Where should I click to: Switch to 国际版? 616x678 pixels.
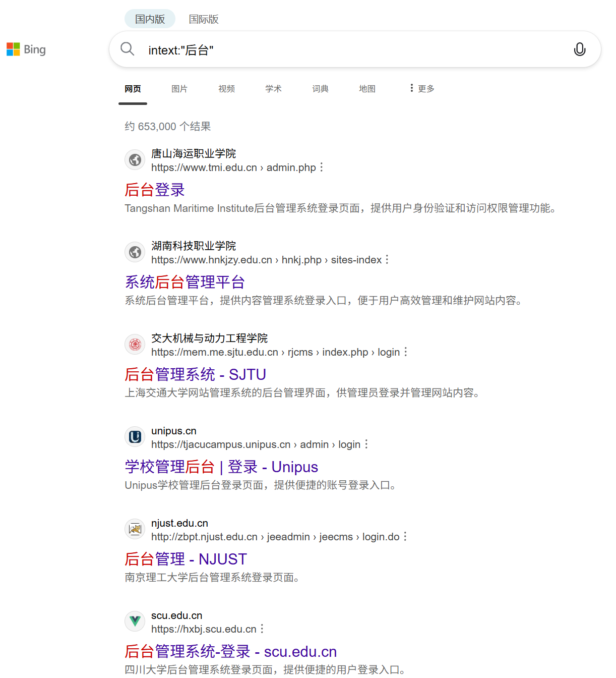click(x=203, y=19)
